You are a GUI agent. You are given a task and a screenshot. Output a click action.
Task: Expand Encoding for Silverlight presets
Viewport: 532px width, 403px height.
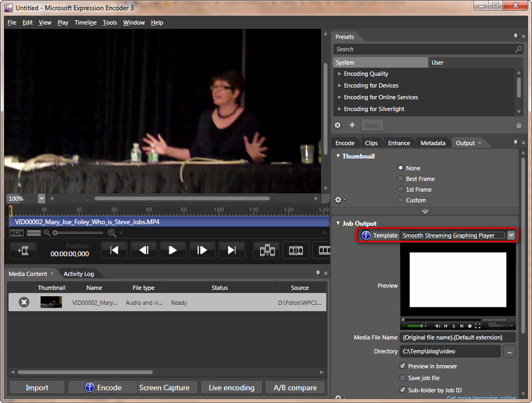click(x=340, y=109)
